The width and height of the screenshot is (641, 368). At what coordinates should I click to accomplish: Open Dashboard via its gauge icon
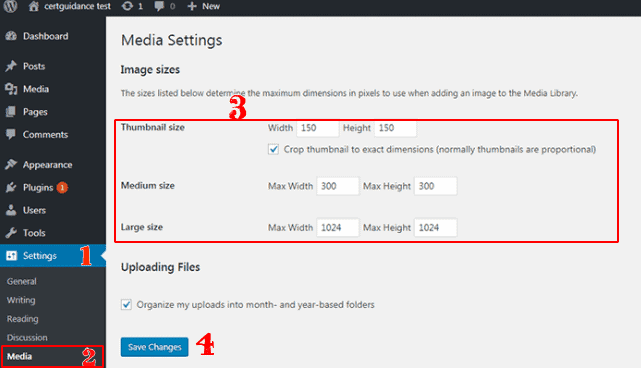point(11,36)
